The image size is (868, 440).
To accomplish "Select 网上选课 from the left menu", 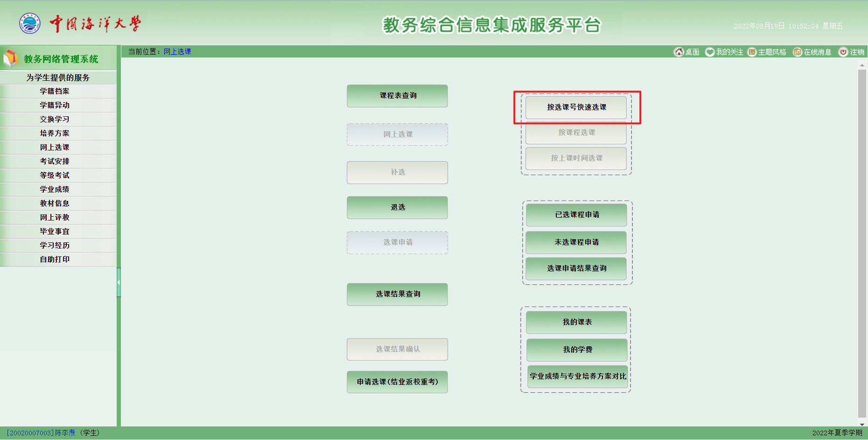I will click(55, 147).
